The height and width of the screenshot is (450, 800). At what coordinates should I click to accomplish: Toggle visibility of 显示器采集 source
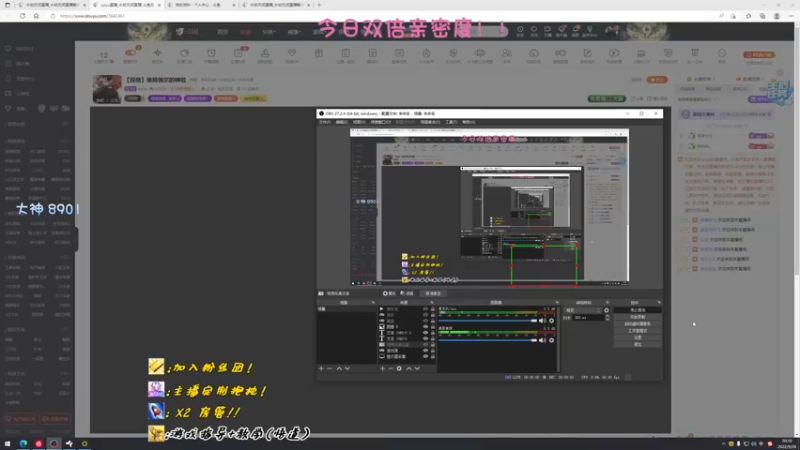click(x=426, y=357)
